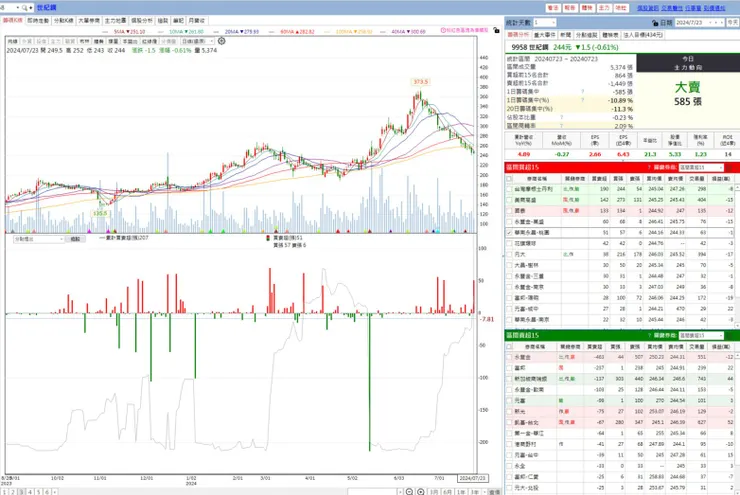
Task: Click the help mark beside 佔股本比重
Action: [x=561, y=117]
